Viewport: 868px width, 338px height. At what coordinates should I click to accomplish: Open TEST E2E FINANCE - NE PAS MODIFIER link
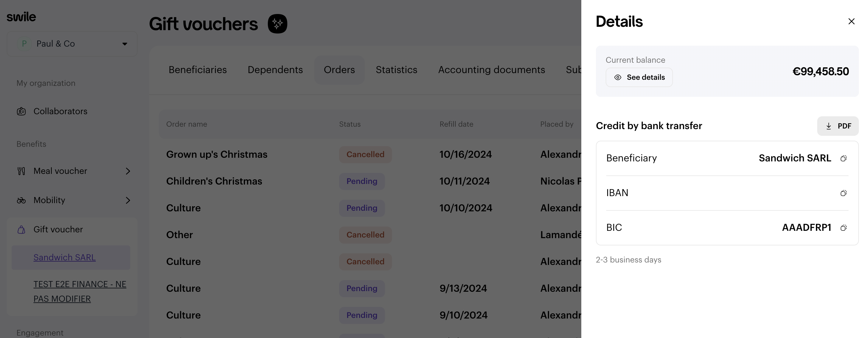pyautogui.click(x=80, y=291)
